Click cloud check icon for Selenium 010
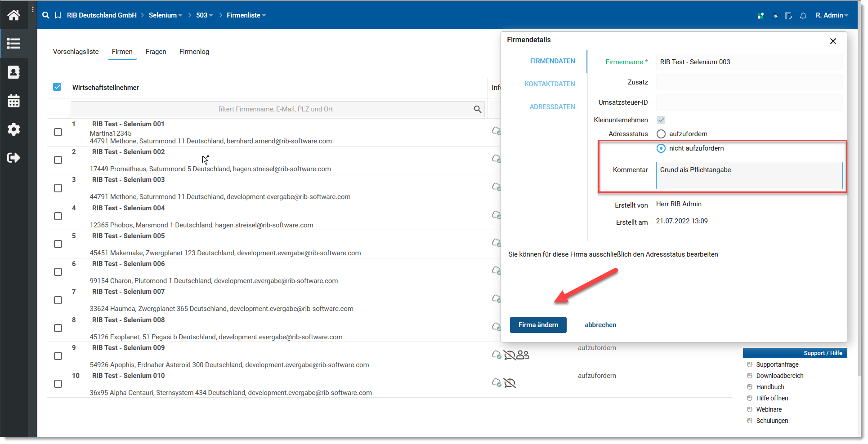Viewport: 868px width, 444px height. pos(497,383)
